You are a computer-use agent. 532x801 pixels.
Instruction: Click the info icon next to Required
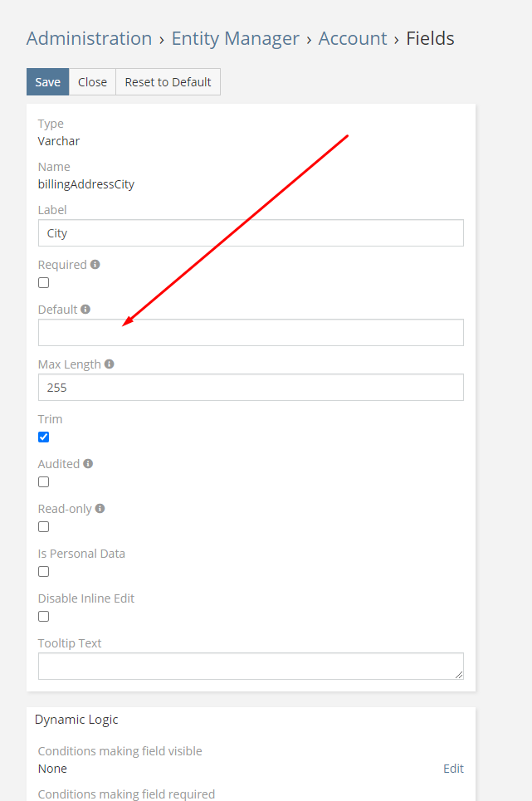coord(95,265)
